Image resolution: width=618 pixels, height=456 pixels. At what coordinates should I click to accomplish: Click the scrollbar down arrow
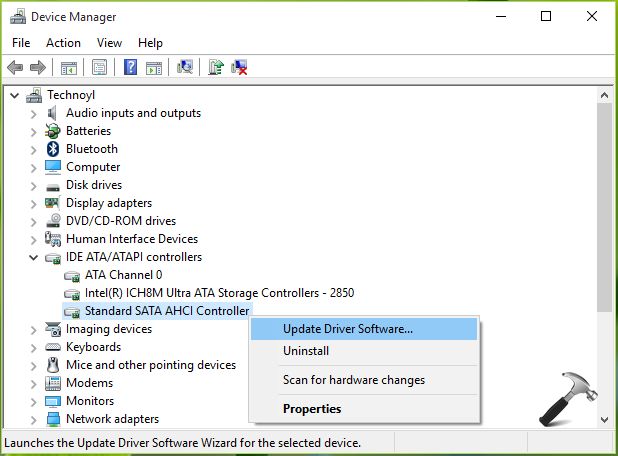click(x=604, y=420)
